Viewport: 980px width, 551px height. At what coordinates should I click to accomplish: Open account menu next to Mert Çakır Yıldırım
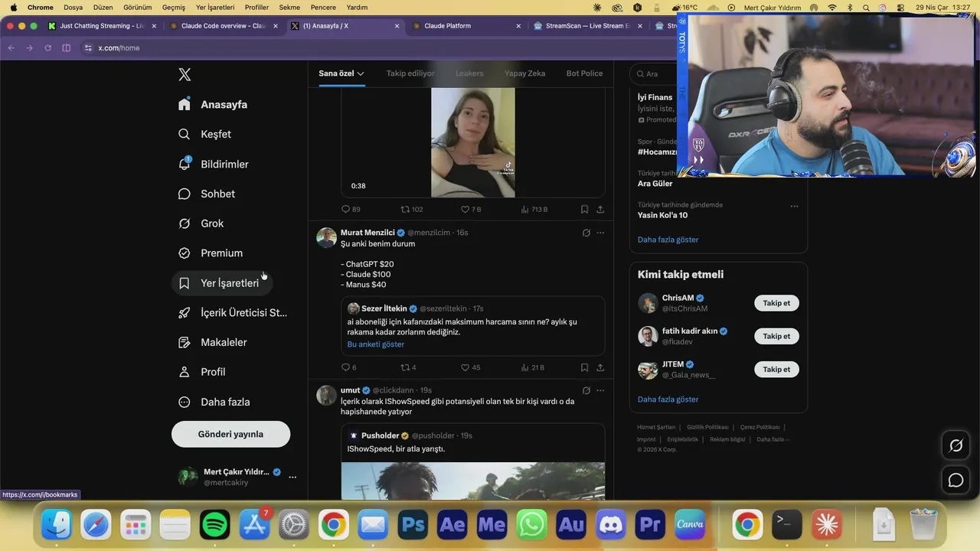tap(292, 477)
